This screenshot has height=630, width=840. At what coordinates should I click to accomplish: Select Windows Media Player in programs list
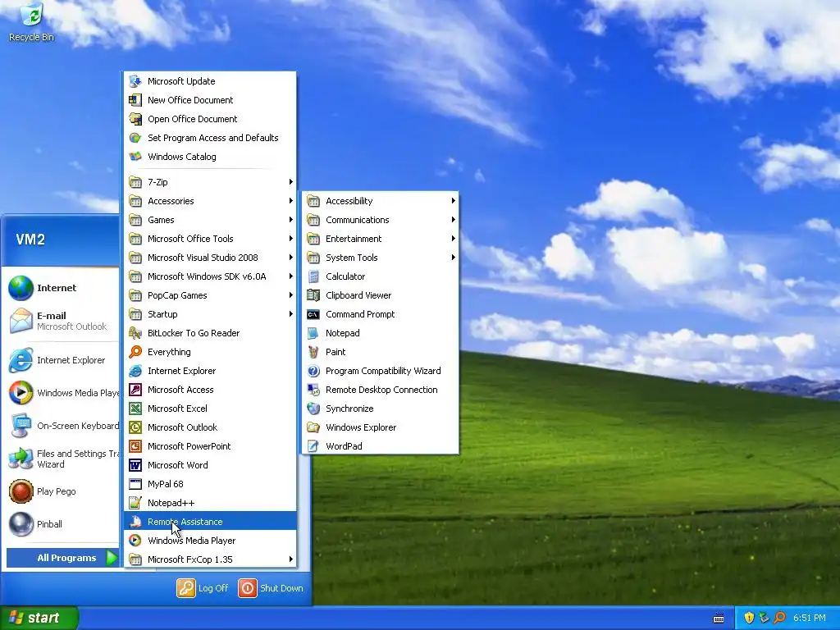click(x=210, y=541)
